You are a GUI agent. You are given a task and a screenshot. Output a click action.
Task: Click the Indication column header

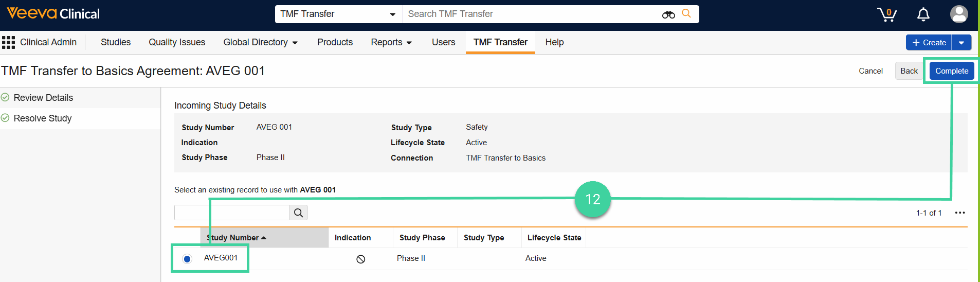point(360,238)
